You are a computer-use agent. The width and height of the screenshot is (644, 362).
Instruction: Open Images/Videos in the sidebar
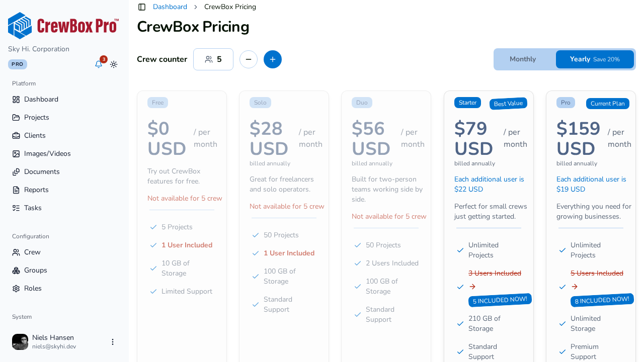[x=64, y=154]
